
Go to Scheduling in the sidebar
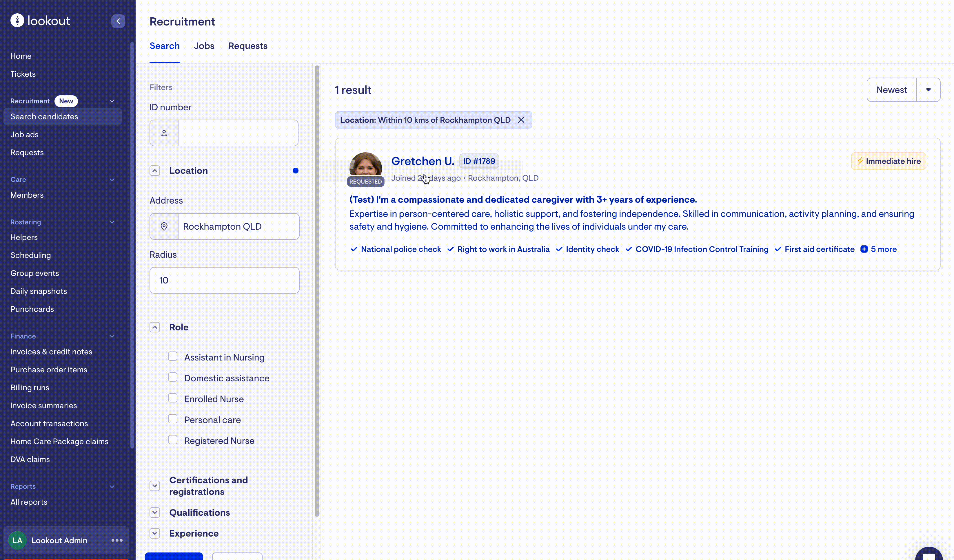point(31,255)
